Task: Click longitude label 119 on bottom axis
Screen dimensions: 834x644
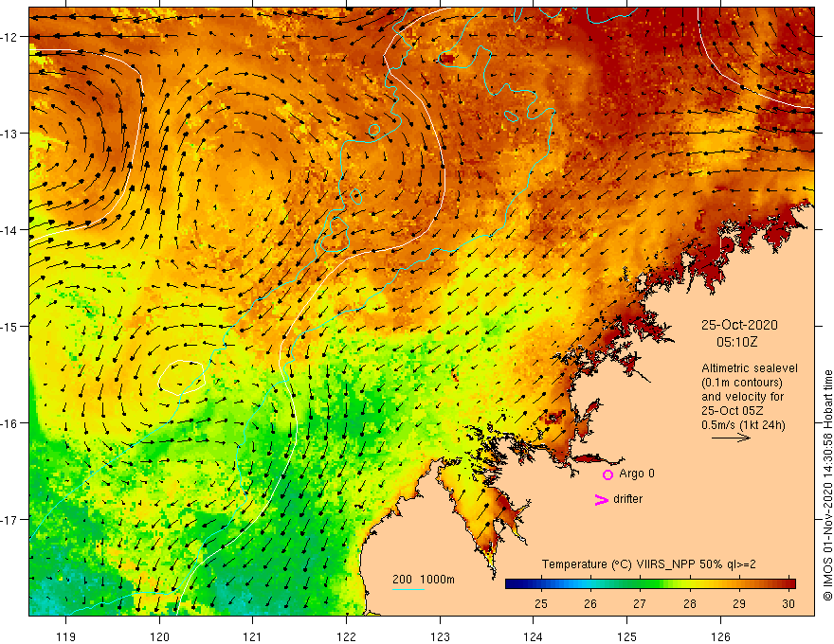Action: coord(66,636)
